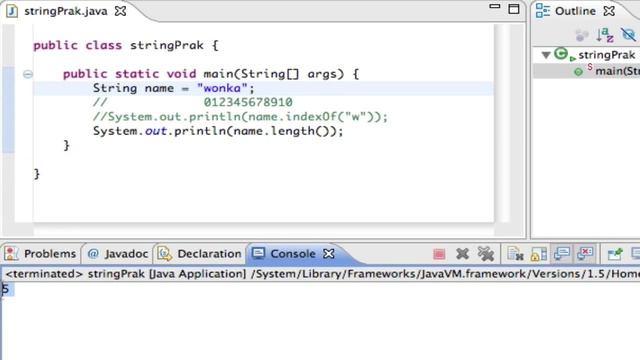
Task: Toggle show console on standard output change
Action: tap(562, 253)
